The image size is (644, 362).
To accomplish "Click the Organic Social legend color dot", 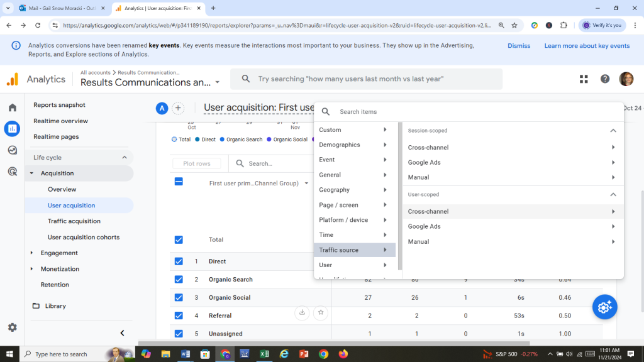I will click(269, 140).
